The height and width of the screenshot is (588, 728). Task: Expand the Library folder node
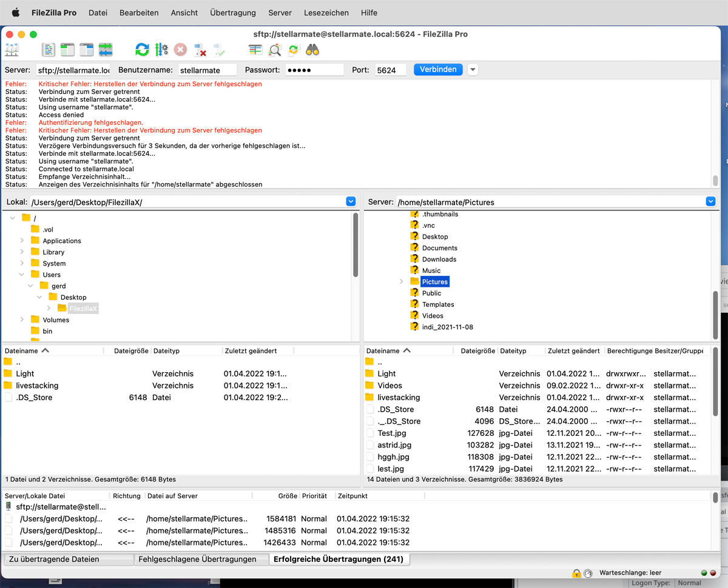22,252
